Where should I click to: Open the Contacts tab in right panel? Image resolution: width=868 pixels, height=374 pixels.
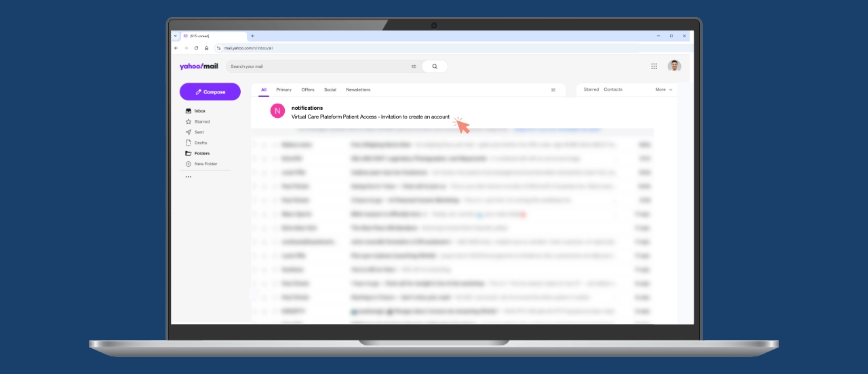click(x=612, y=89)
